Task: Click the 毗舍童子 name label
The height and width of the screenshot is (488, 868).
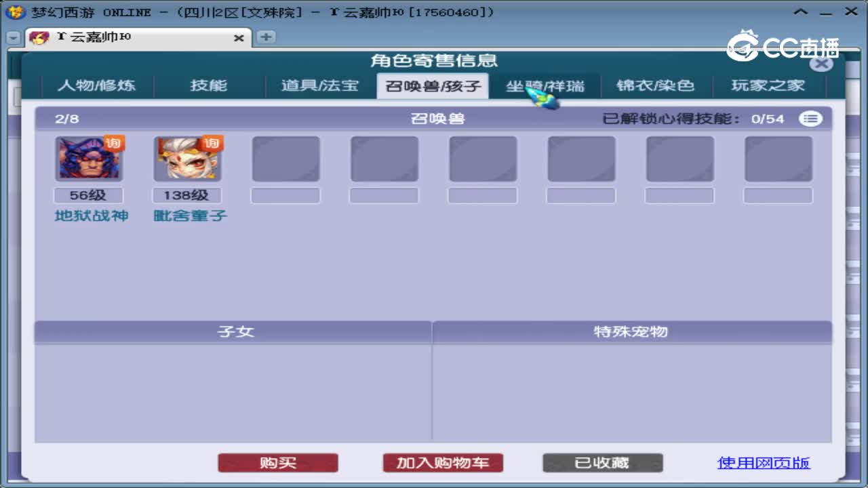Action: pos(191,216)
